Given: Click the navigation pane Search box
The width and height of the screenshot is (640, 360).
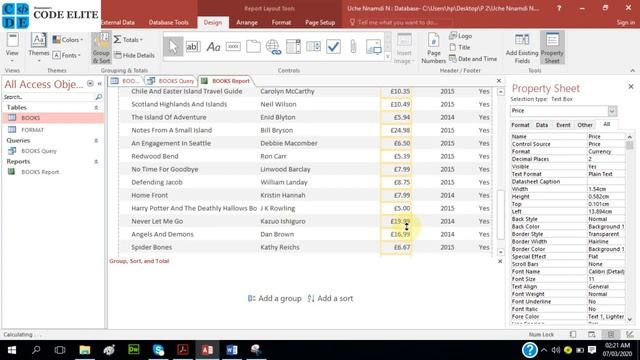Looking at the screenshot, I should coord(49,97).
